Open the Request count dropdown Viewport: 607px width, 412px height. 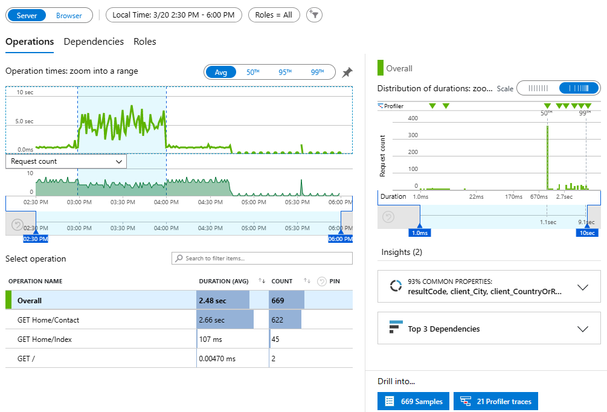[66, 161]
